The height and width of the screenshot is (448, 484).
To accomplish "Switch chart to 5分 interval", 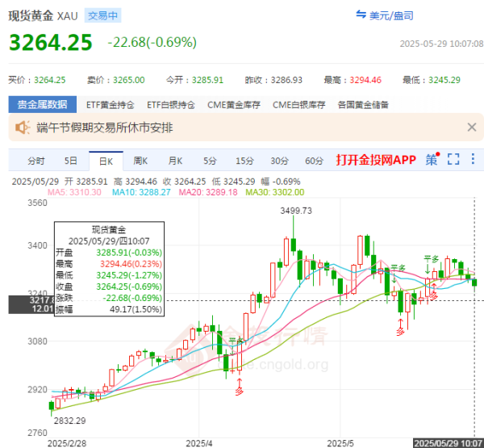I will (x=210, y=161).
